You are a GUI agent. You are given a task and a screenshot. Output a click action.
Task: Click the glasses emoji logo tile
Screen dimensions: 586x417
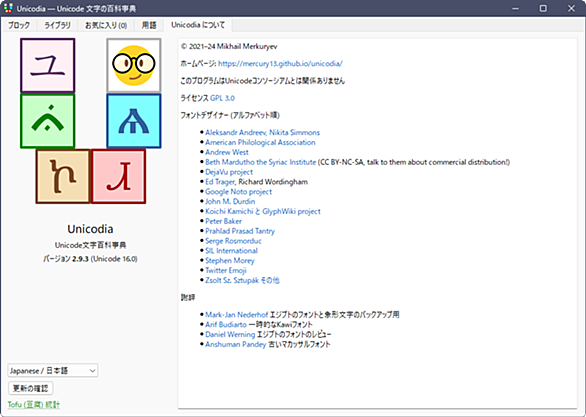(x=134, y=65)
